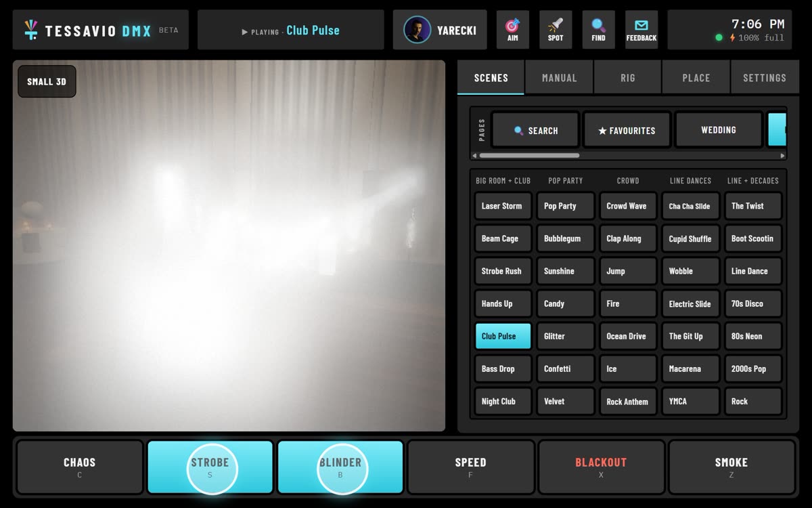
Task: Click the Playing Club Pulse status
Action: click(291, 30)
